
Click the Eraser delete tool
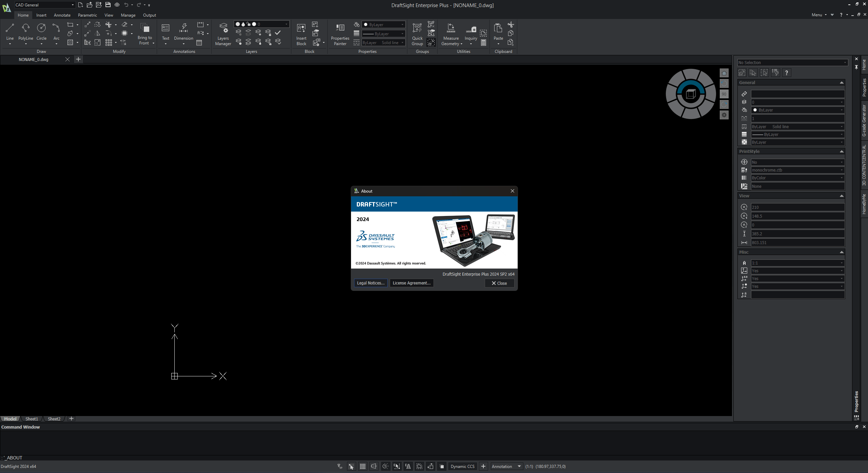tap(124, 25)
